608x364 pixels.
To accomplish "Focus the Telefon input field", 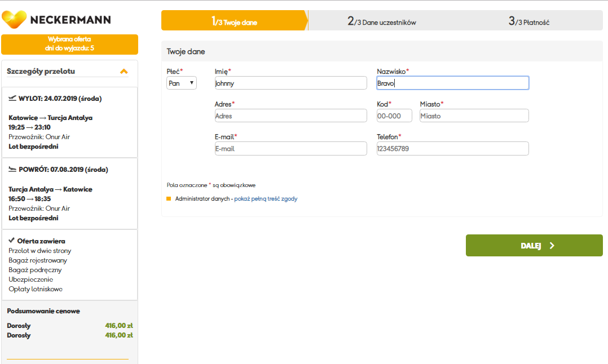I will click(x=452, y=148).
